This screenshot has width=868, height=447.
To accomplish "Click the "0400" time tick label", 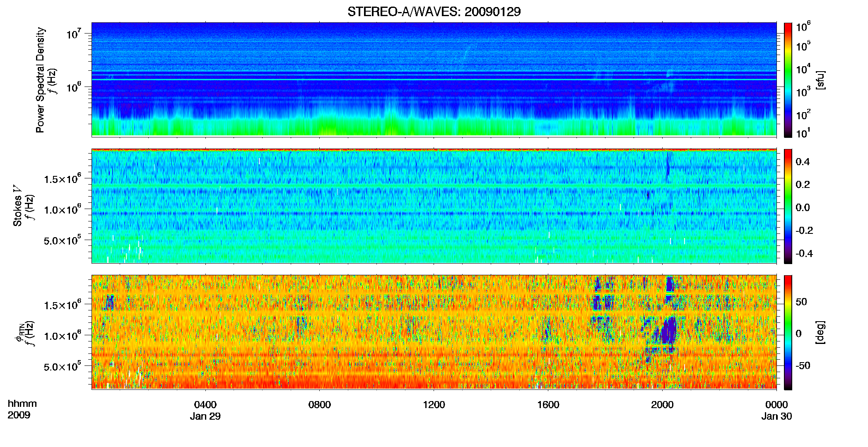I will click(x=205, y=405).
